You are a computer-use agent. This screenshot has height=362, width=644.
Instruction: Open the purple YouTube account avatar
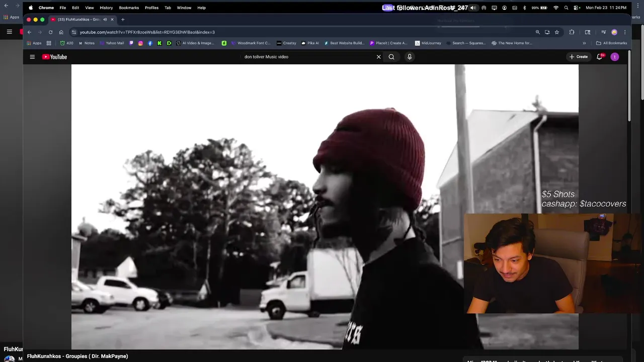(615, 57)
